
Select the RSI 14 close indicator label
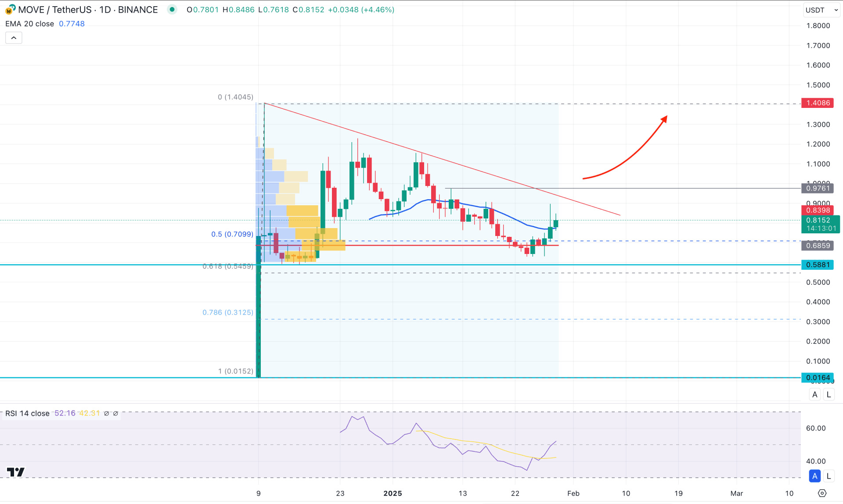pos(27,413)
